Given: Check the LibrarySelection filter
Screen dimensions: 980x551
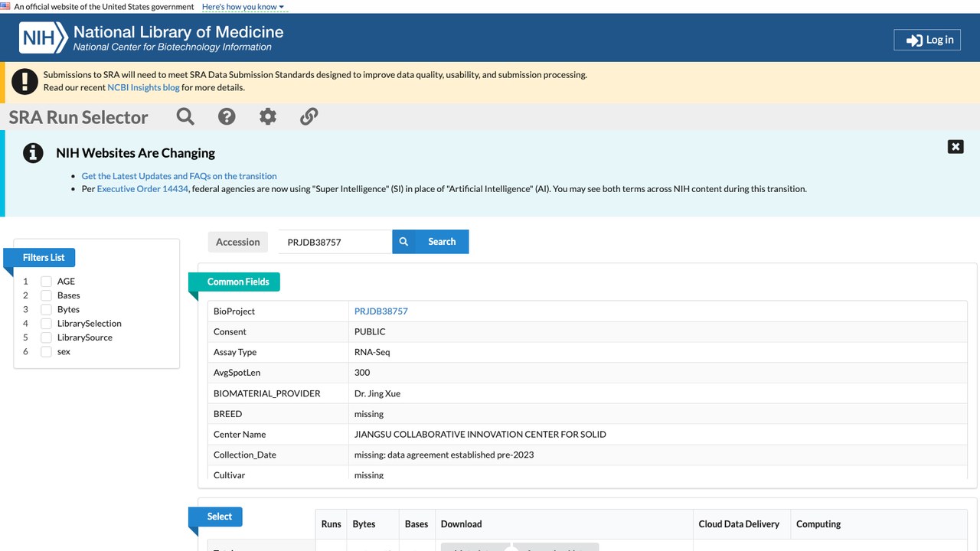Looking at the screenshot, I should pyautogui.click(x=47, y=324).
